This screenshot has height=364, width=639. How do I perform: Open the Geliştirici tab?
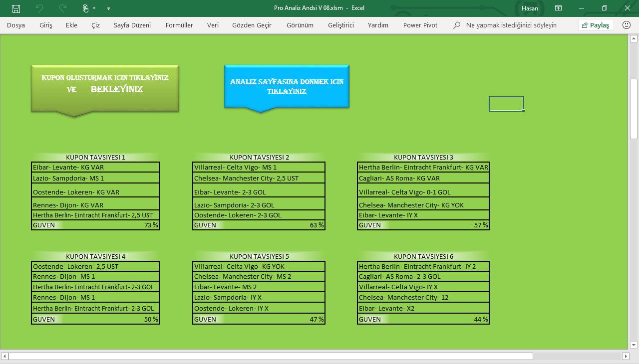tap(341, 25)
